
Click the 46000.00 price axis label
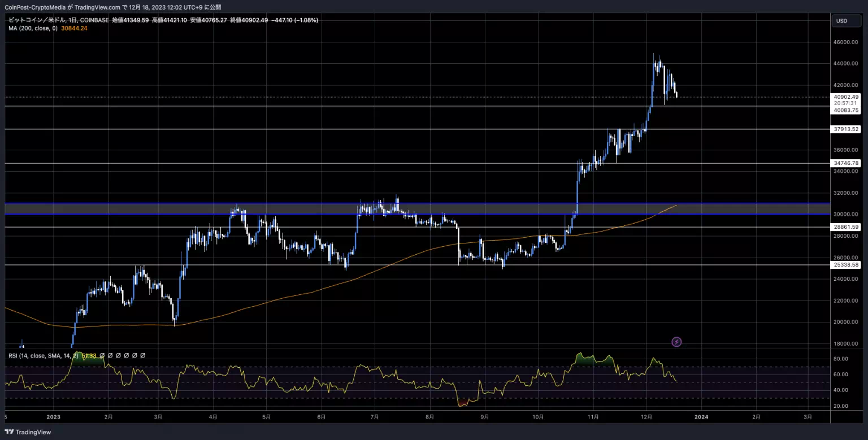[846, 42]
